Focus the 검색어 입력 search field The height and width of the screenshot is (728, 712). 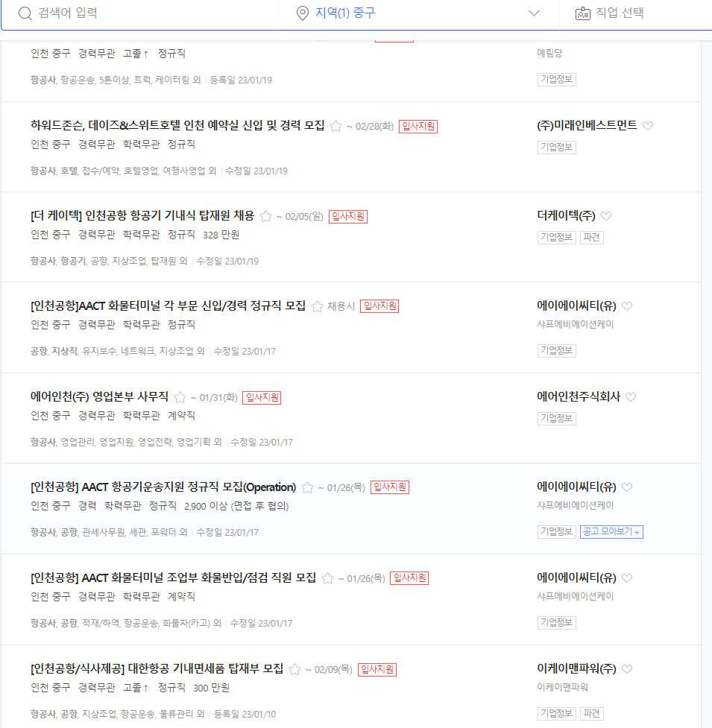coord(139,13)
